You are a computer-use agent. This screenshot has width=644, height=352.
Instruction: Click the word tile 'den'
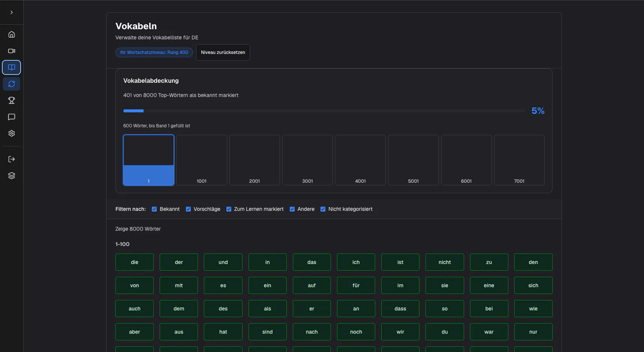click(x=533, y=262)
